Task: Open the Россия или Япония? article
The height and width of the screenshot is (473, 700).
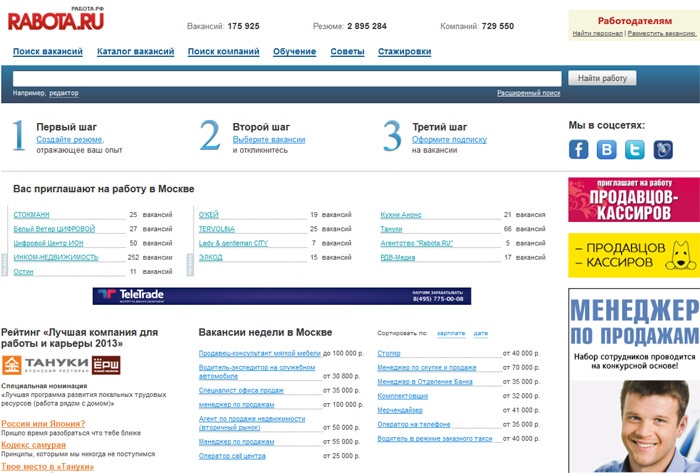Action: 43,423
